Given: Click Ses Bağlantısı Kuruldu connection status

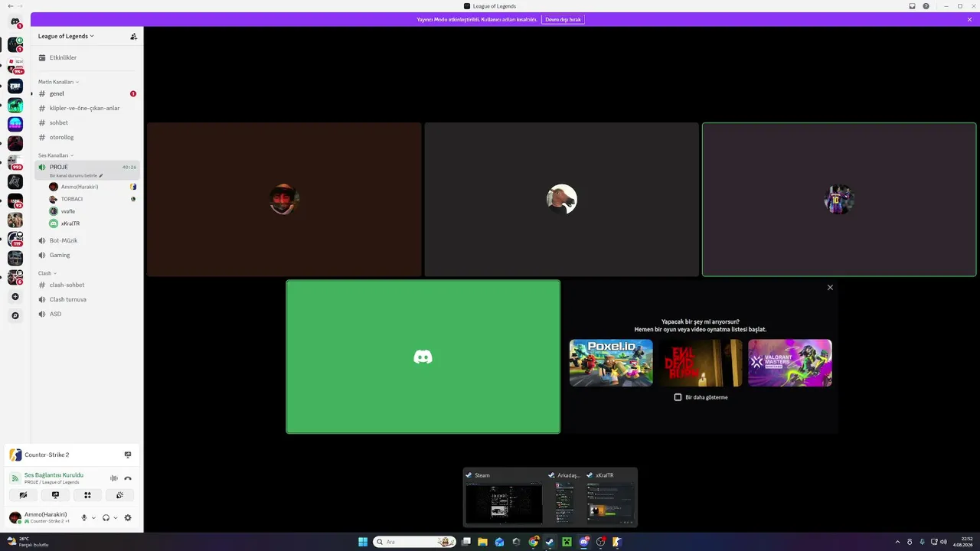Looking at the screenshot, I should [54, 475].
